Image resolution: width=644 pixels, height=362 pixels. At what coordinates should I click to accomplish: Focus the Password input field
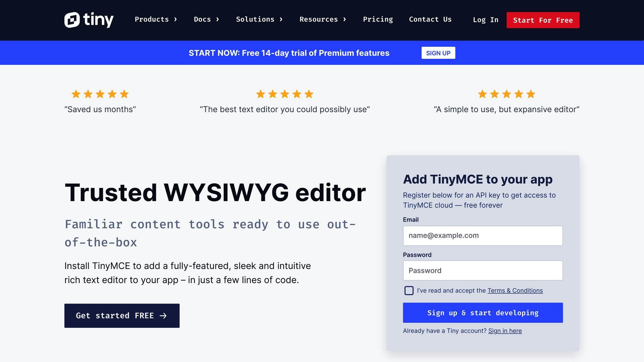point(483,271)
